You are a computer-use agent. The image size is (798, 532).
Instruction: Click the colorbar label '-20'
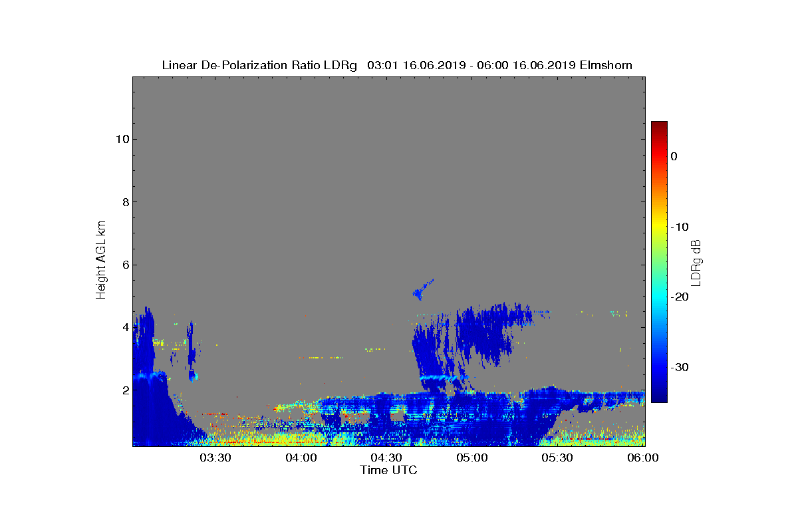click(x=679, y=297)
